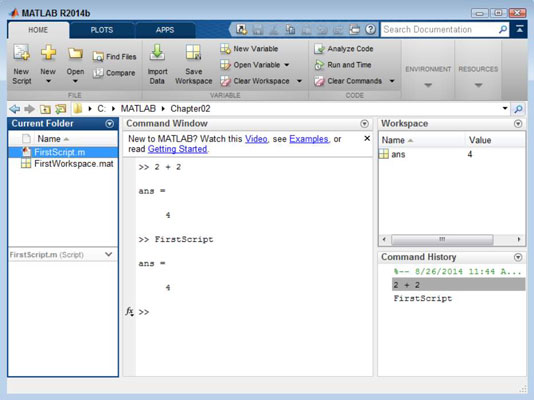Click C: drive in address path
The height and width of the screenshot is (400, 534).
[x=101, y=109]
